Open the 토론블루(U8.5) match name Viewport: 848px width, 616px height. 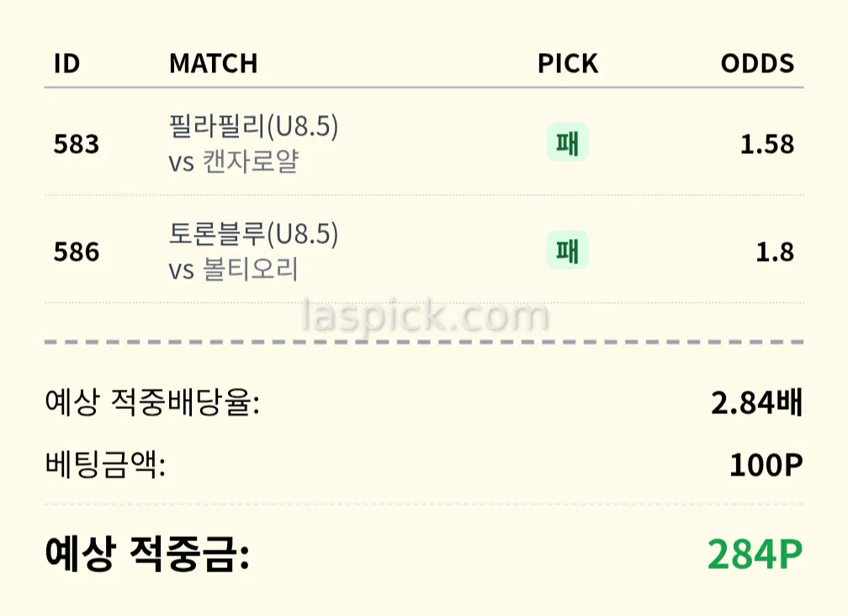(x=253, y=235)
